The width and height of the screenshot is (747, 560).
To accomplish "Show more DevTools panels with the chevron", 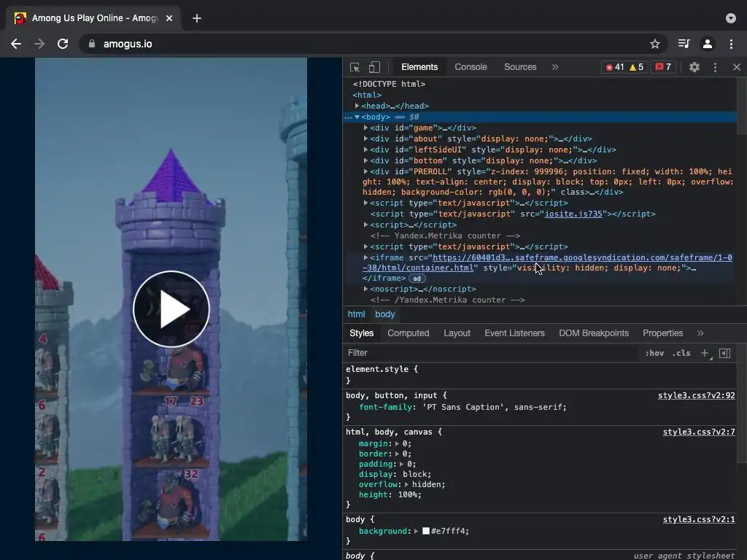I will click(x=555, y=67).
